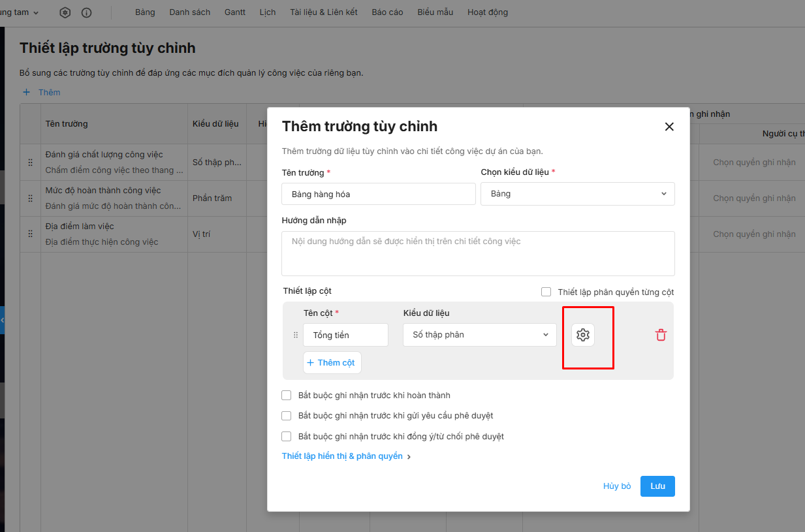Click the Lưu button
The image size is (805, 532).
(x=657, y=486)
